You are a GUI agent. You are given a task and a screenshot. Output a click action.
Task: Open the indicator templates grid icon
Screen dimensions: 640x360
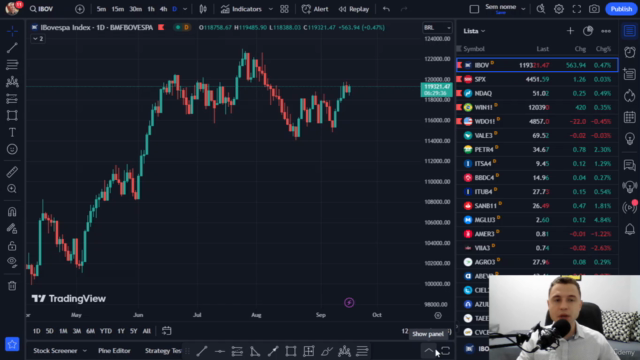(x=284, y=9)
